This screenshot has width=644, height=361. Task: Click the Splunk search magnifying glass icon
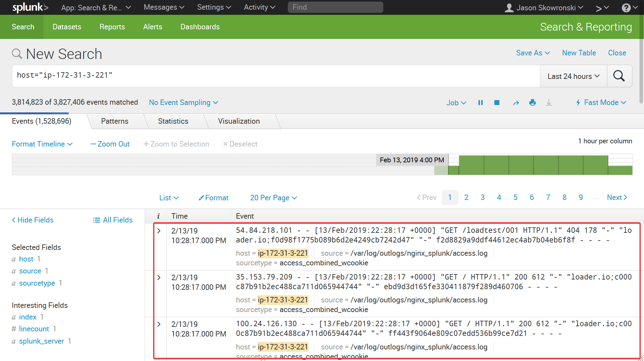pyautogui.click(x=620, y=76)
